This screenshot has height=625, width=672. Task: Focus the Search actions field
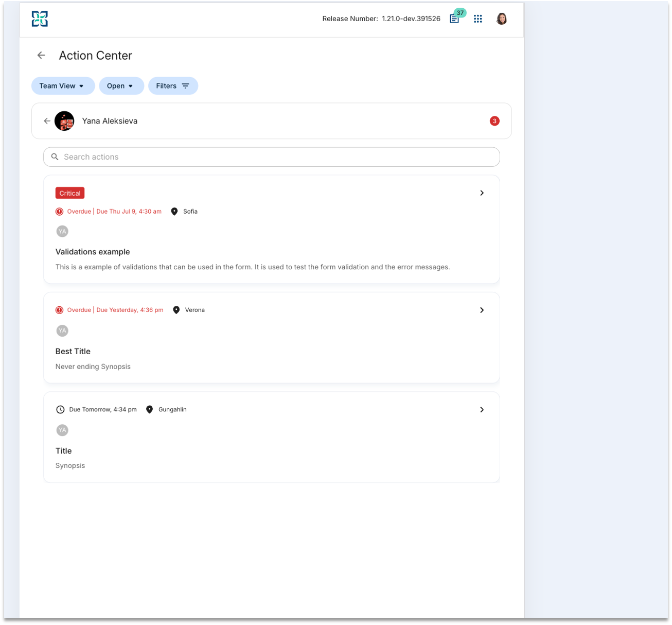point(272,157)
